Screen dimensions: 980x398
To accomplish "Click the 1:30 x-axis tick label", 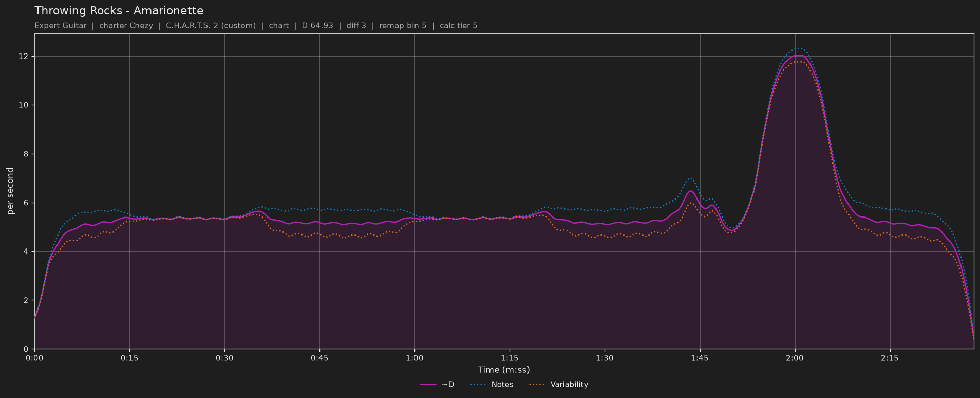I will tap(605, 358).
